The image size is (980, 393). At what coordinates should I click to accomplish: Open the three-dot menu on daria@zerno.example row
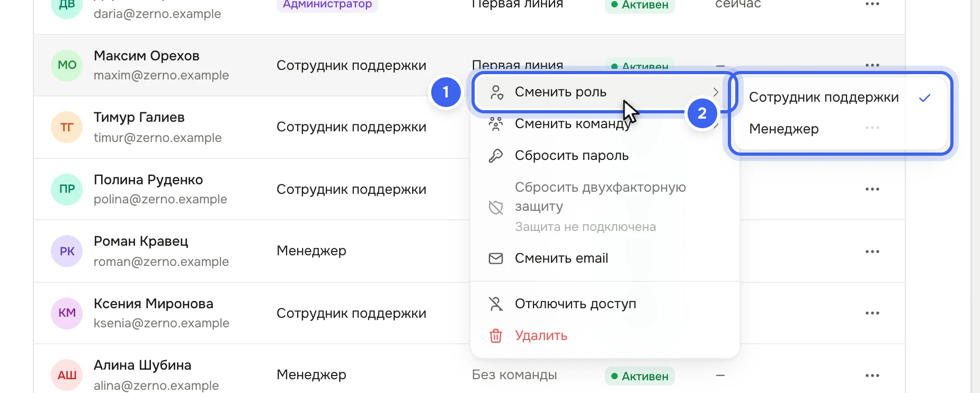pos(872,4)
